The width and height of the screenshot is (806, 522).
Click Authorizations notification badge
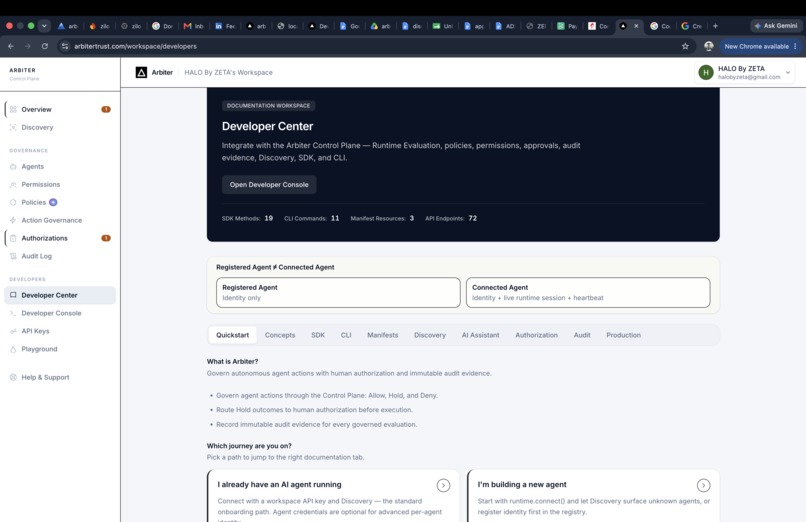106,238
